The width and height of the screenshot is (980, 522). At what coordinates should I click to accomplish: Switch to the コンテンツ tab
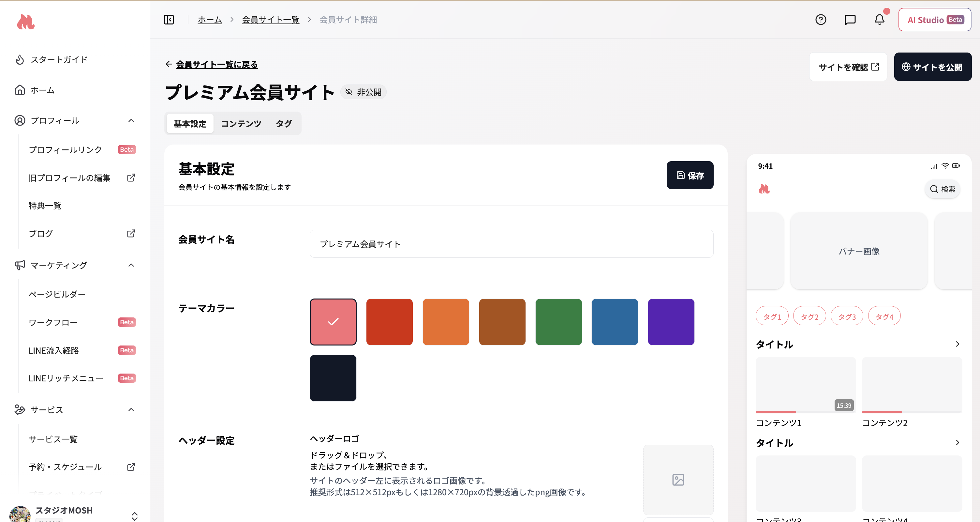click(x=241, y=123)
